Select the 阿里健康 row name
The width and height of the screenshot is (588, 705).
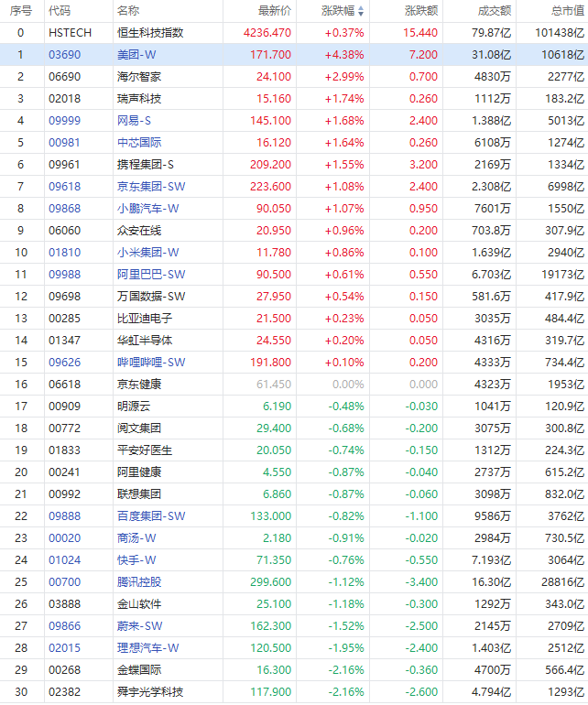[139, 472]
